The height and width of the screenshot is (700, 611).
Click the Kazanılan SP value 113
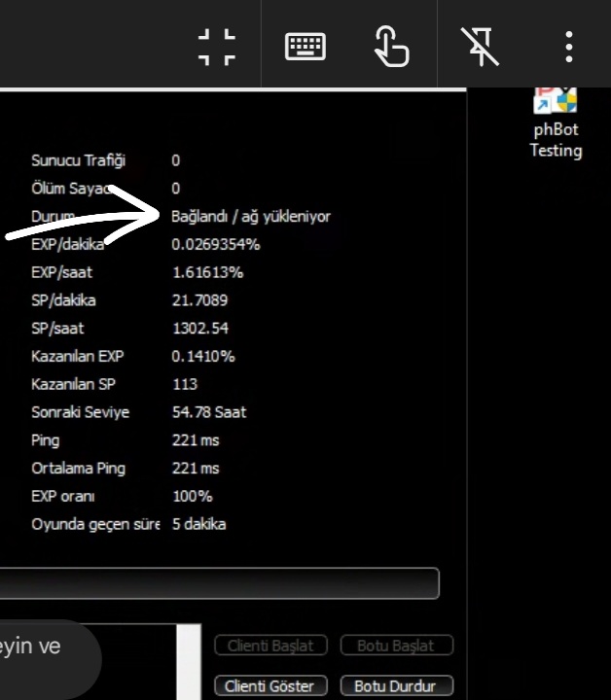point(185,384)
